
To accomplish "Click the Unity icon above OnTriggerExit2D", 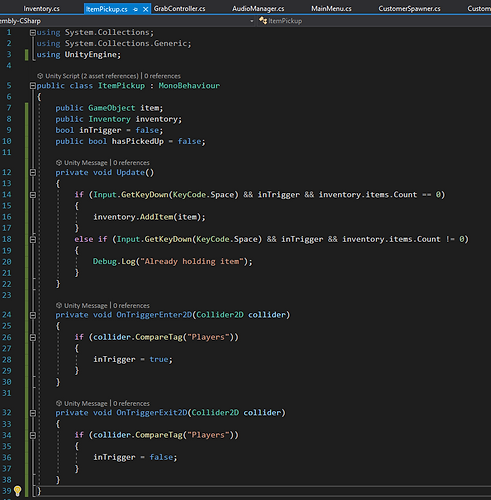I will pyautogui.click(x=59, y=404).
